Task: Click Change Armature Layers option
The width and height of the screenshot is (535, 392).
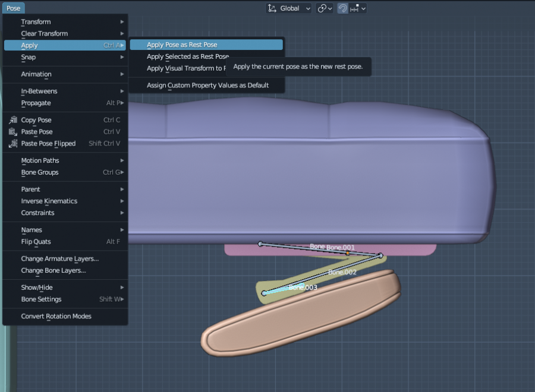Action: pyautogui.click(x=59, y=259)
